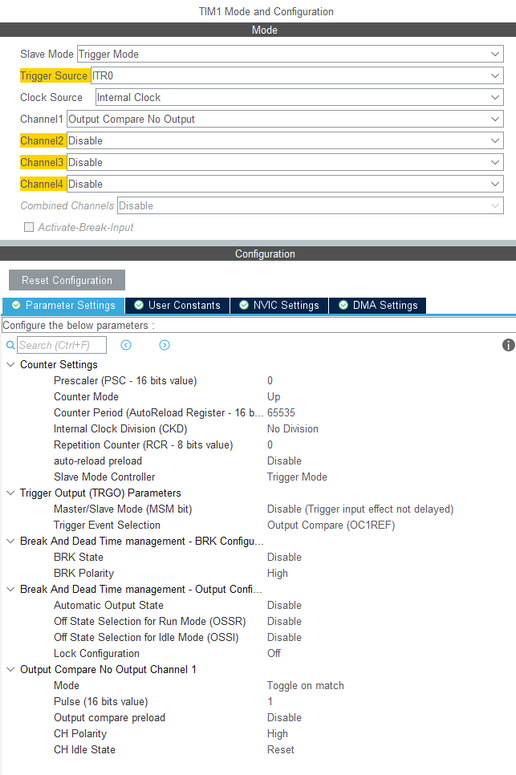Viewport: 516px width, 775px height.
Task: Go to previous search result arrow
Action: pyautogui.click(x=126, y=345)
